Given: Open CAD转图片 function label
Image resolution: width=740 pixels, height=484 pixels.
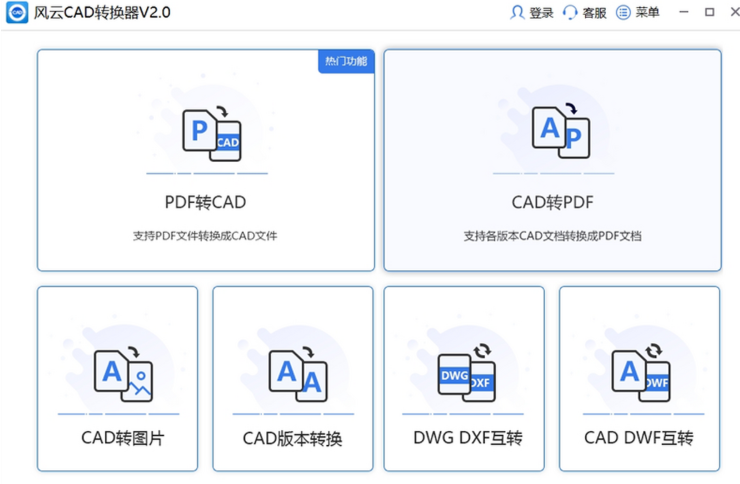Looking at the screenshot, I should (123, 438).
